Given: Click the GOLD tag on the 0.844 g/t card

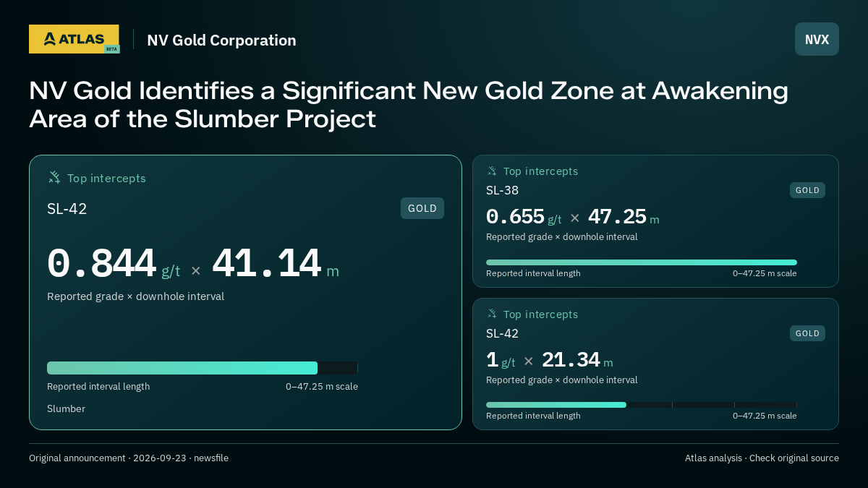Looking at the screenshot, I should point(422,208).
